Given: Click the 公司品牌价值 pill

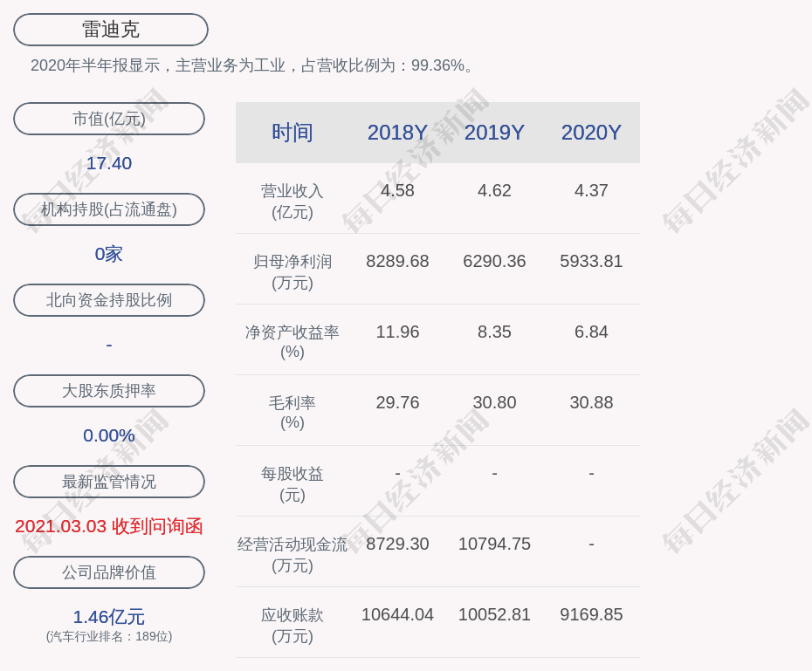Looking at the screenshot, I should [109, 572].
